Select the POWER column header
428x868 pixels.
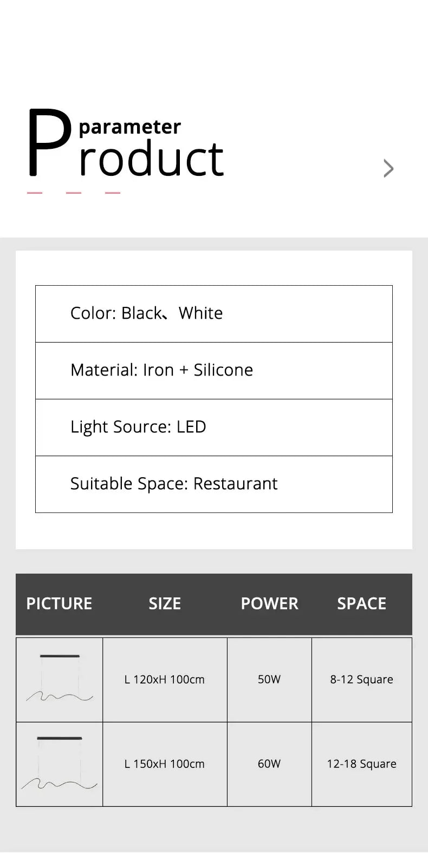[269, 603]
